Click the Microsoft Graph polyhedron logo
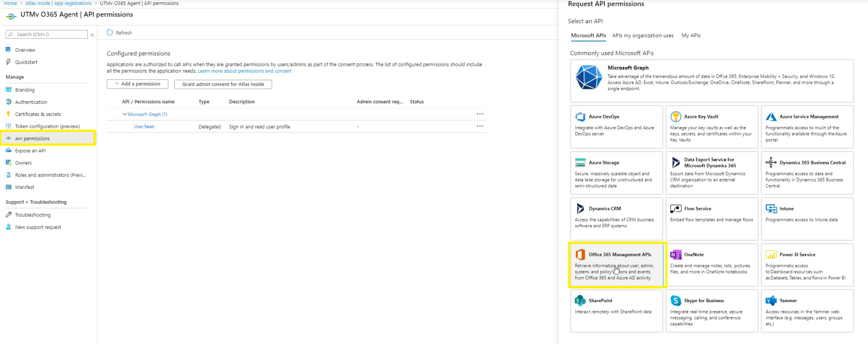 coord(589,78)
